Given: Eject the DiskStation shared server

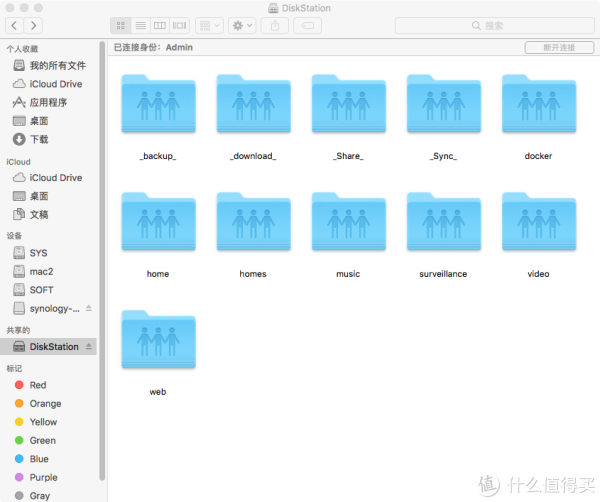Looking at the screenshot, I should pyautogui.click(x=89, y=347).
